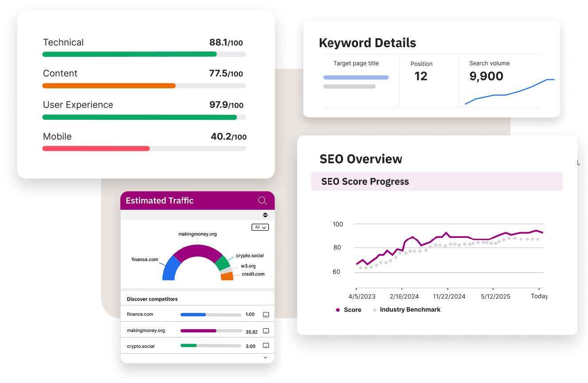Click the Target page title placeholder bar

356,78
